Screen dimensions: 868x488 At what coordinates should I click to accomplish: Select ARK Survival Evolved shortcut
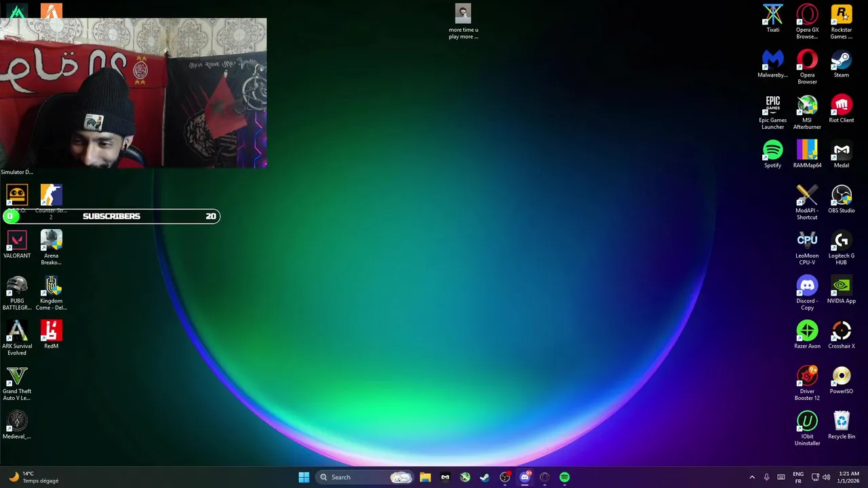[17, 339]
